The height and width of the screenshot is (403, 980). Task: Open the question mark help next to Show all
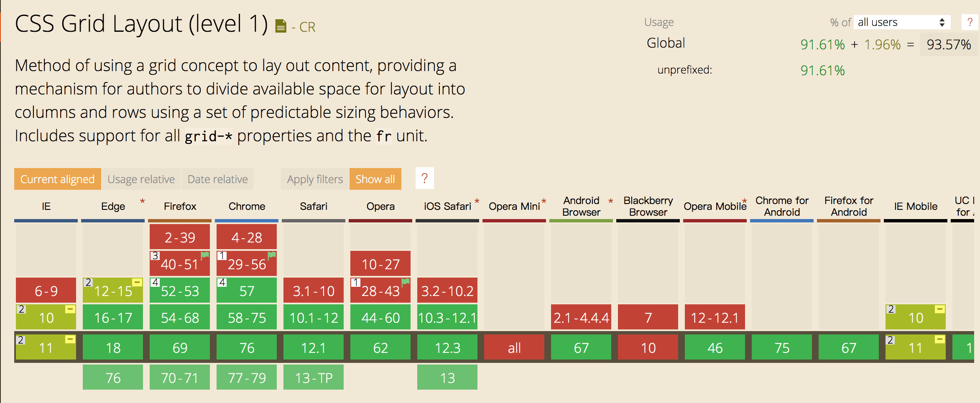click(x=424, y=179)
